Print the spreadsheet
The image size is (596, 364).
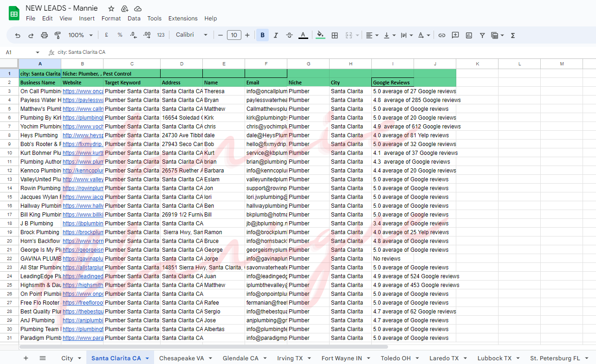45,35
